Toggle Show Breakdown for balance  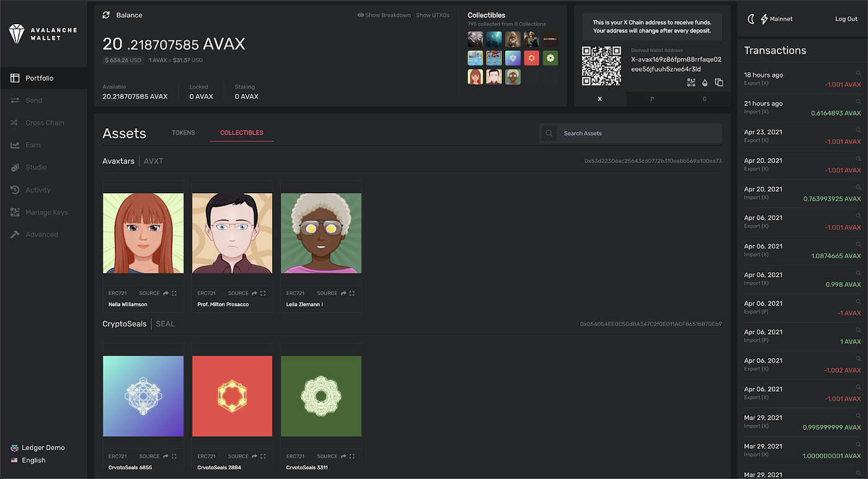[x=384, y=15]
